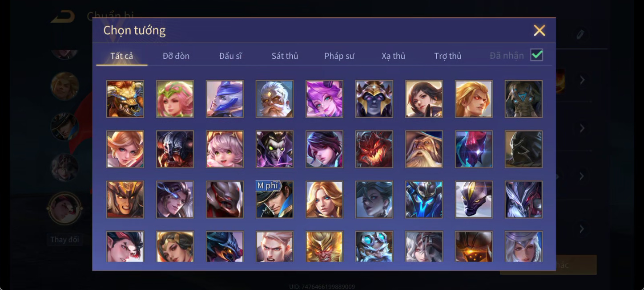The image size is (644, 290).
Task: Show the Xạ thủ hero list
Action: pyautogui.click(x=394, y=56)
